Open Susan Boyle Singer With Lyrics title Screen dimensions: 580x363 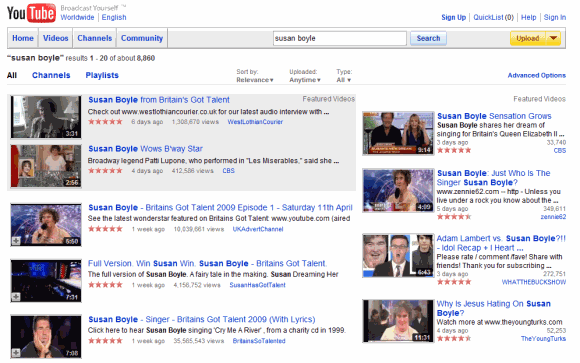(x=202, y=319)
